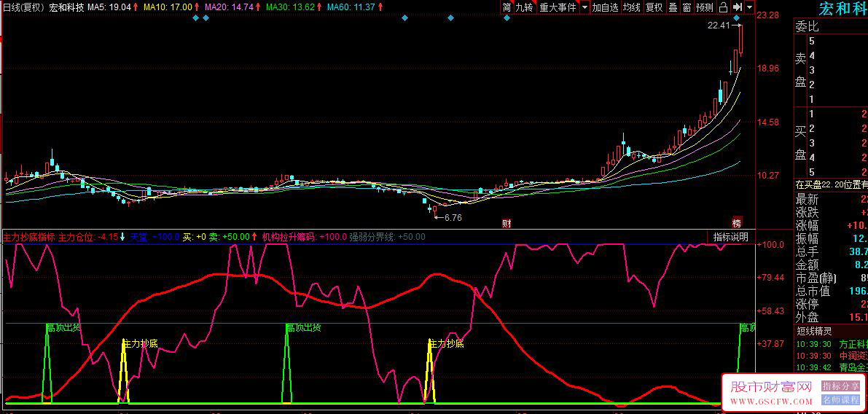Click the 涨跌 change row
868x414 pixels.
click(x=831, y=213)
